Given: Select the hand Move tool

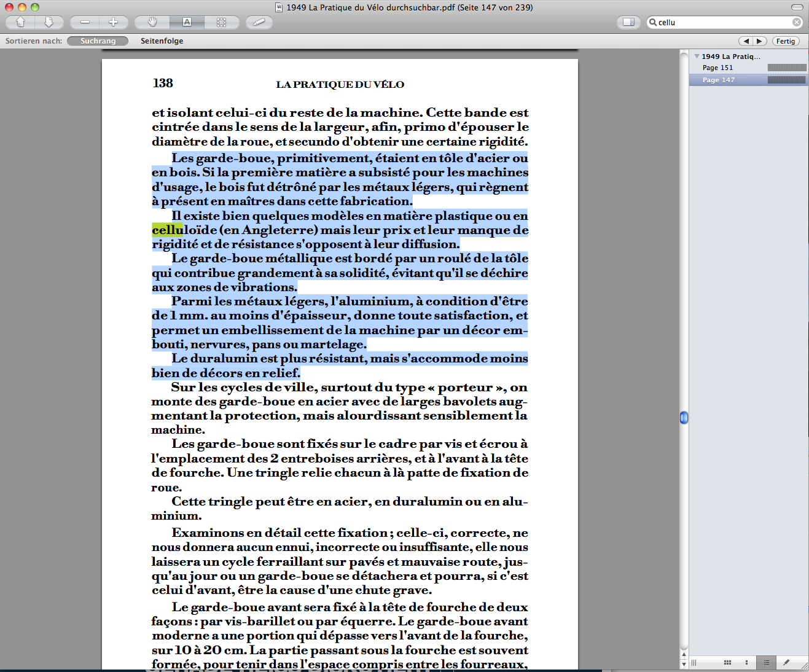Looking at the screenshot, I should pyautogui.click(x=152, y=22).
